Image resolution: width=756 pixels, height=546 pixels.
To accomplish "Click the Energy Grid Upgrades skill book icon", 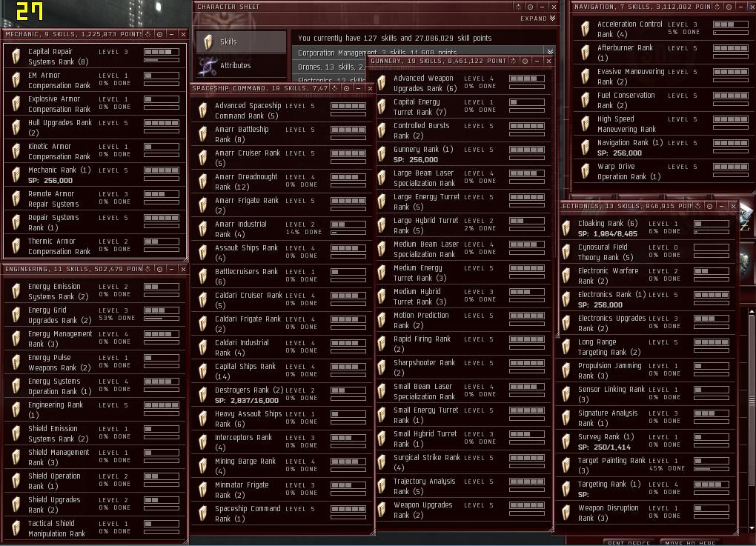I will click(16, 315).
